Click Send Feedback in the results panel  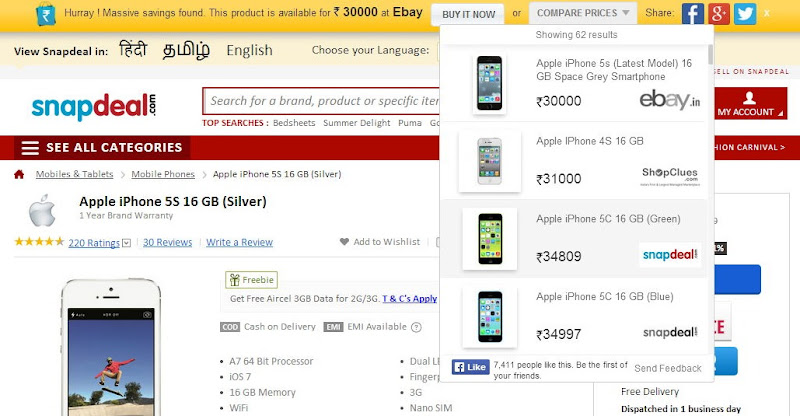[x=668, y=369]
